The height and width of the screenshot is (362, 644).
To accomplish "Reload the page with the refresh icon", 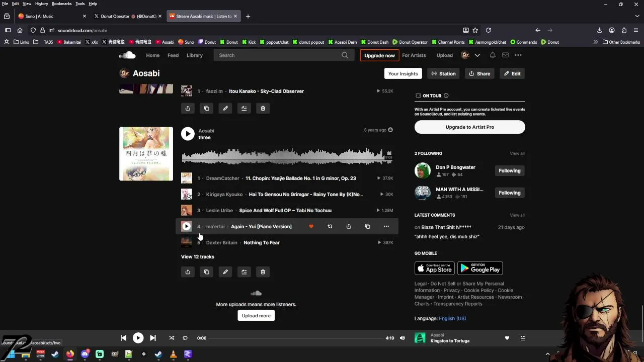I will click(x=488, y=30).
